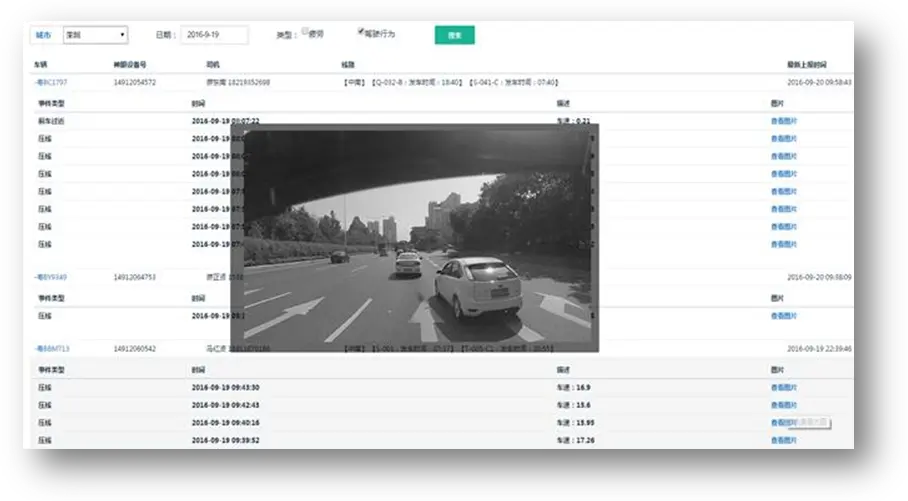Image resolution: width=908 pixels, height=501 pixels.
Task: Click latest report time 2016-09-19 22:39:46
Action: [819, 349]
